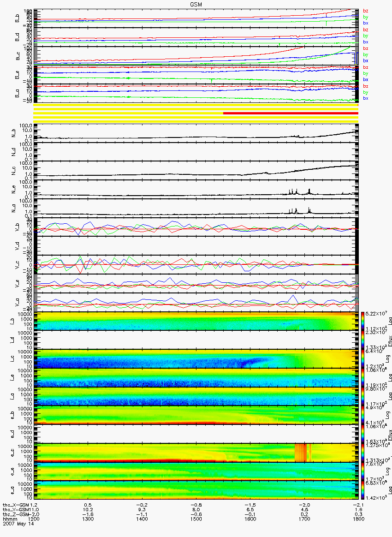Click the by legend of B_c panel

[366, 54]
